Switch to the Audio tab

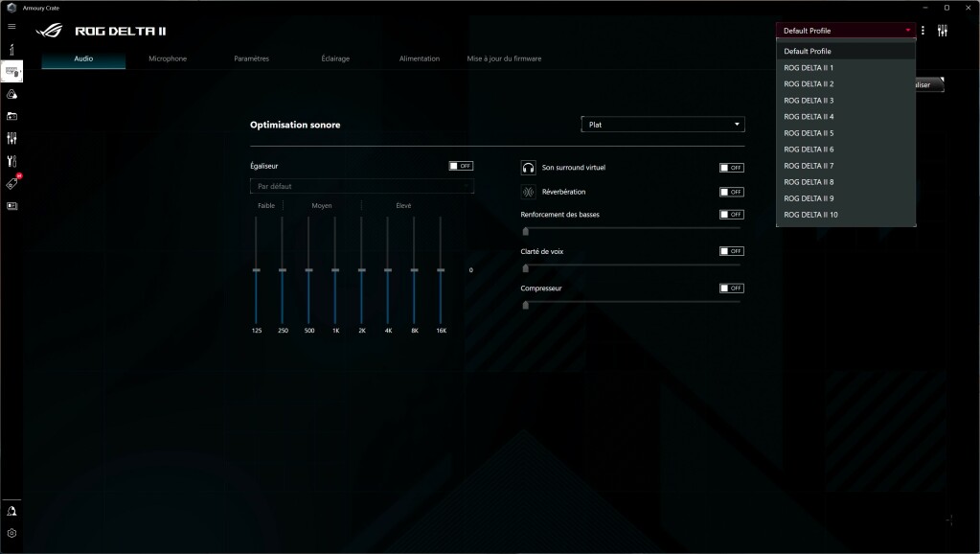(83, 58)
